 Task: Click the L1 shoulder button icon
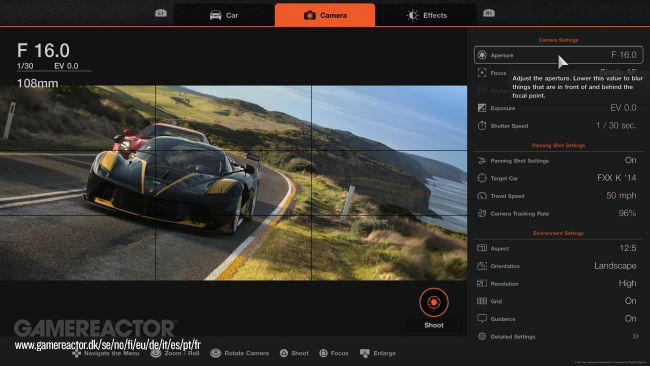click(x=161, y=13)
